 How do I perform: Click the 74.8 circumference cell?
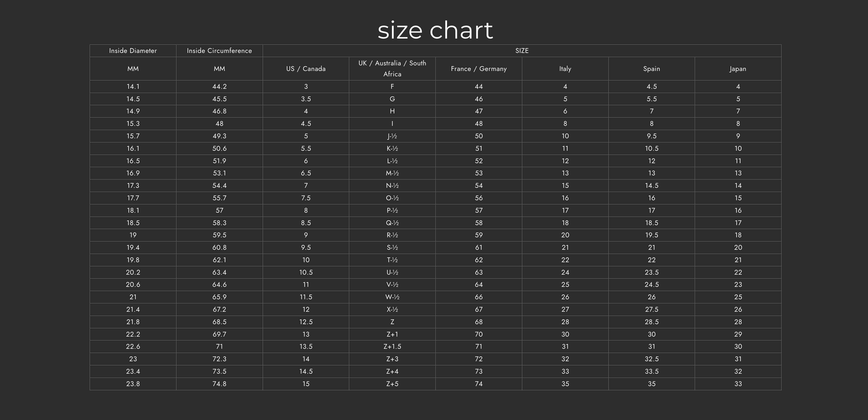coord(219,384)
